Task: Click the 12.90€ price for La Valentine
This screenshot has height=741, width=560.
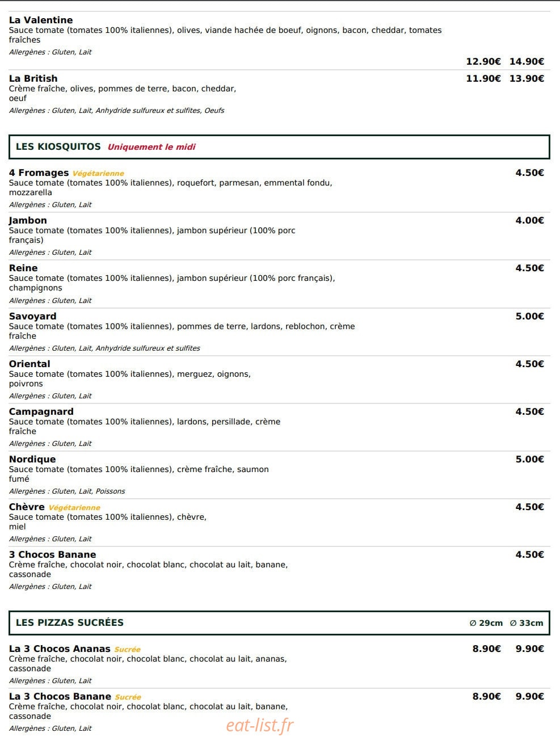Action: (x=483, y=61)
